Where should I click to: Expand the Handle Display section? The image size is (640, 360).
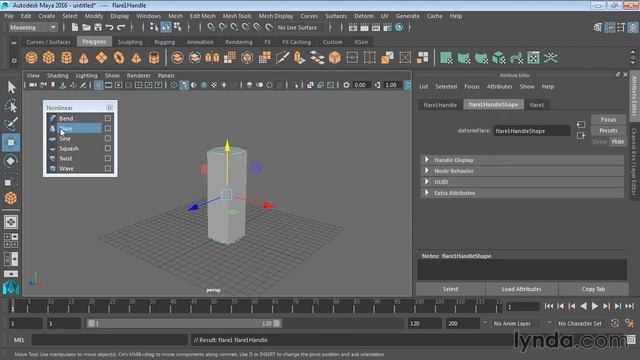click(427, 160)
